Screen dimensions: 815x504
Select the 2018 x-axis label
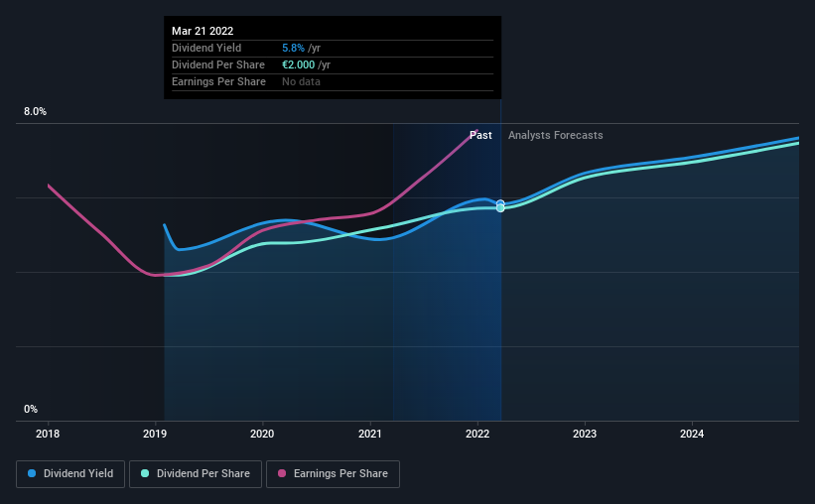[48, 434]
